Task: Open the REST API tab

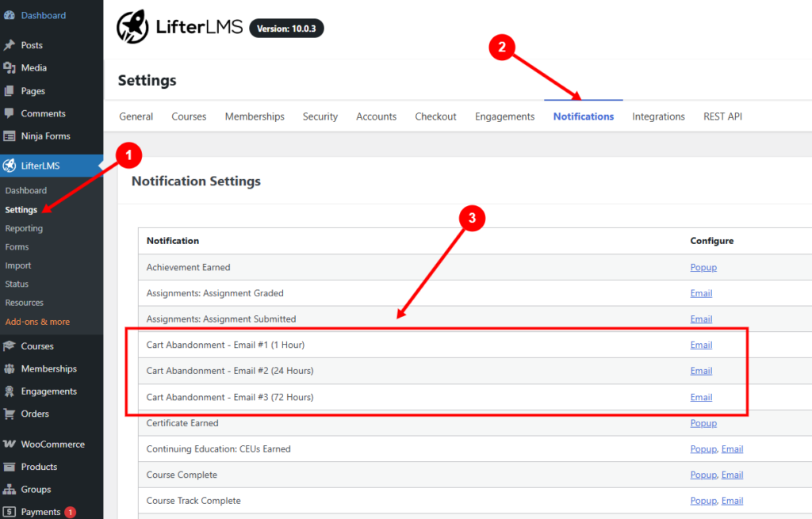Action: pyautogui.click(x=722, y=116)
